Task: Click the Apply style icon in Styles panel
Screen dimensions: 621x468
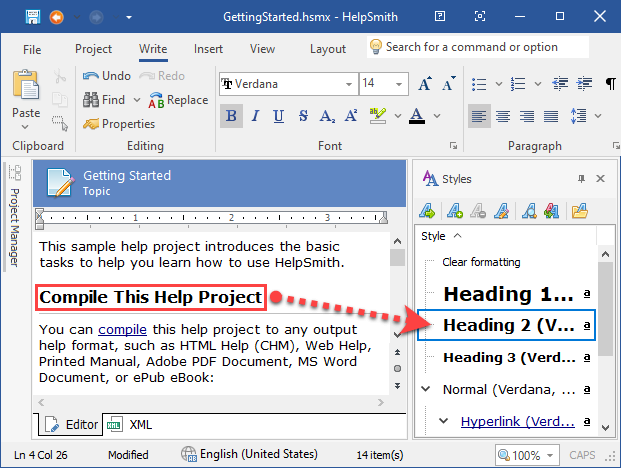Action: [427, 211]
